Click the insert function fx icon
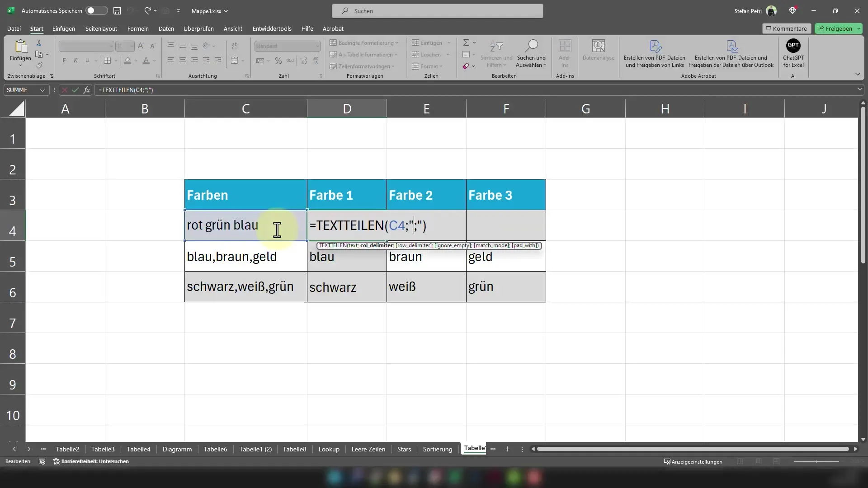 (86, 90)
